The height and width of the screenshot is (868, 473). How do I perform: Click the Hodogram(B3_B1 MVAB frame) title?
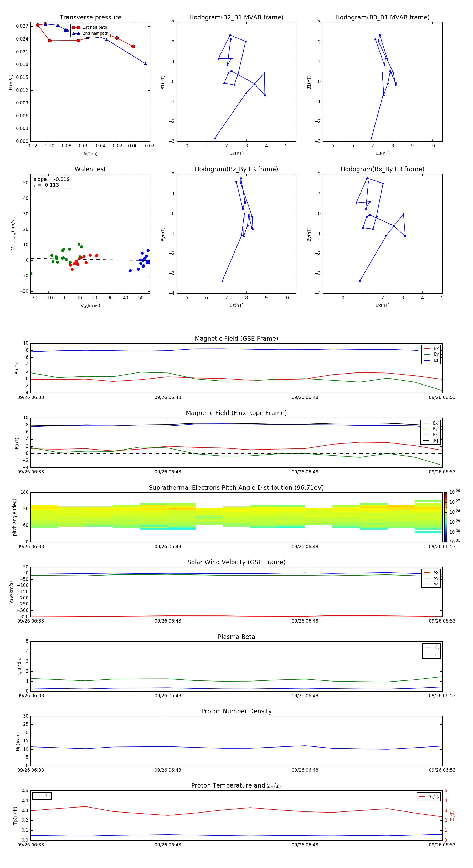[x=382, y=18]
